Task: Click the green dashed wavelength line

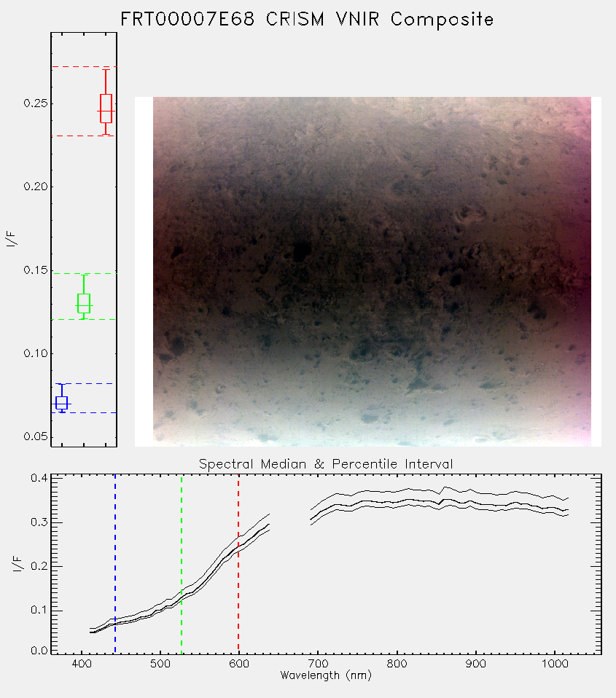Action: (182, 564)
